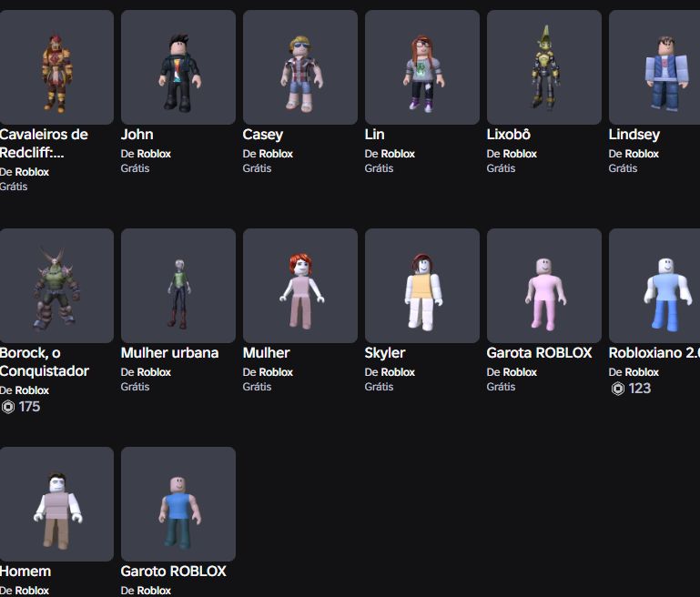Click the Lixobô title link

point(509,135)
